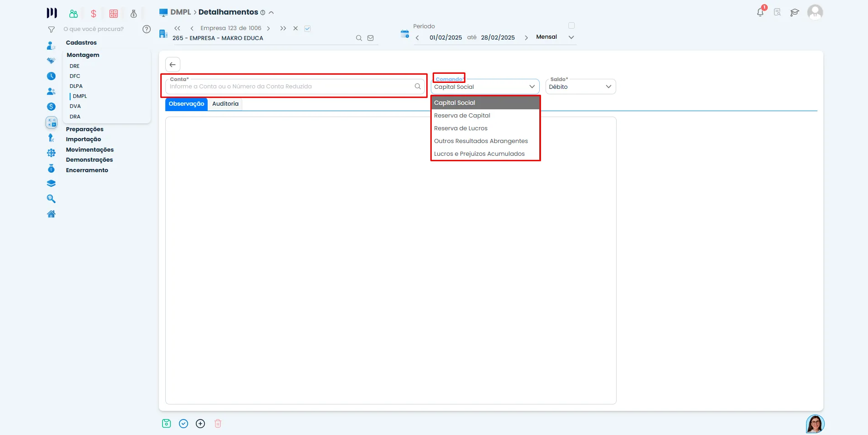The image size is (868, 435).
Task: Open the Saldo dropdown
Action: [581, 87]
